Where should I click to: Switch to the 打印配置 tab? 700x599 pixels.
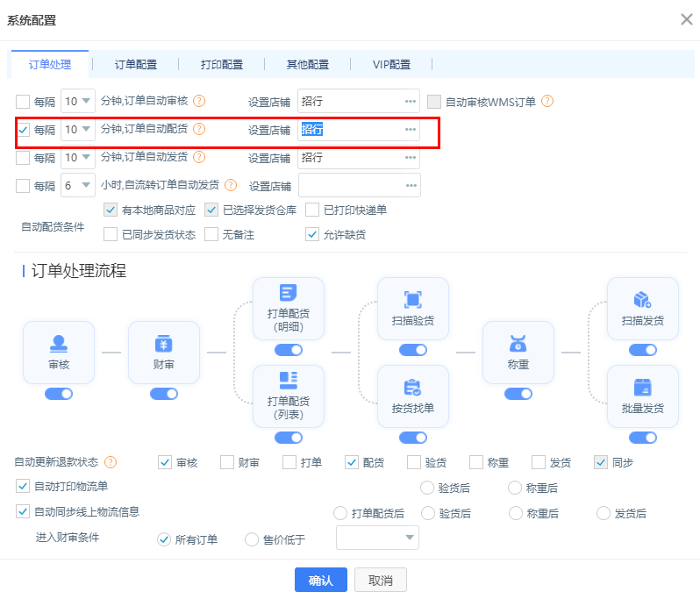tap(222, 65)
